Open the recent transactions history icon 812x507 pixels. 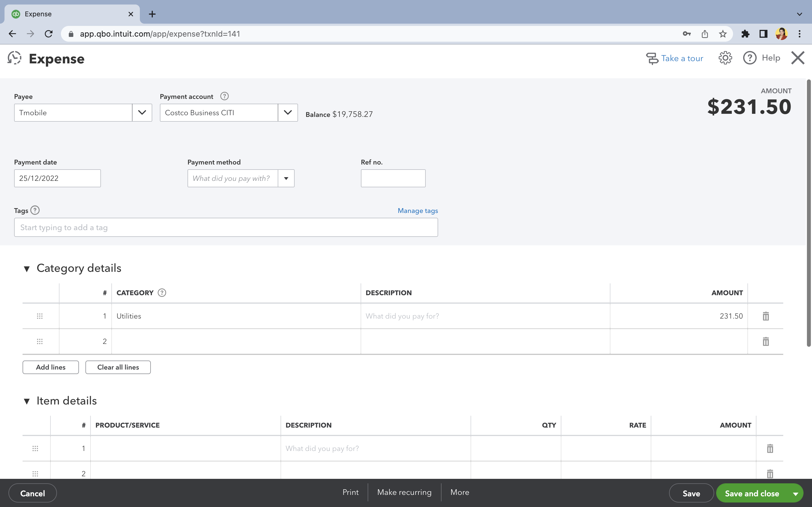tap(14, 58)
